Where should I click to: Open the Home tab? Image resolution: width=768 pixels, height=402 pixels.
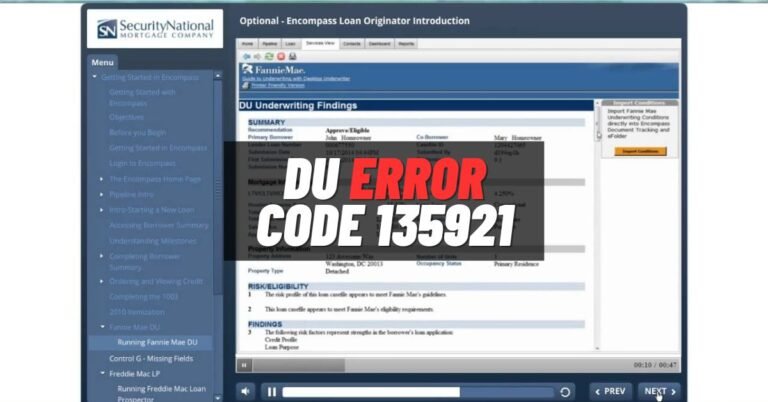coord(248,44)
